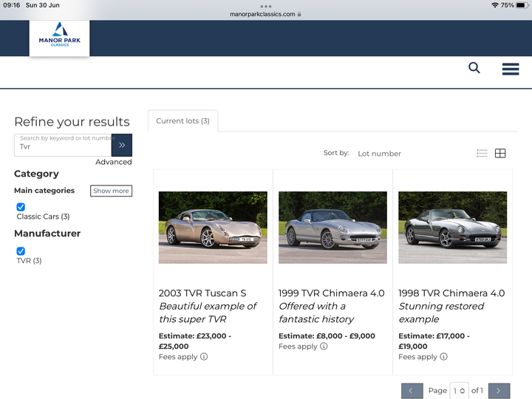Open the 2003 TVR Tuscan S listing title
Screen dimensions: 532x399
pos(202,293)
